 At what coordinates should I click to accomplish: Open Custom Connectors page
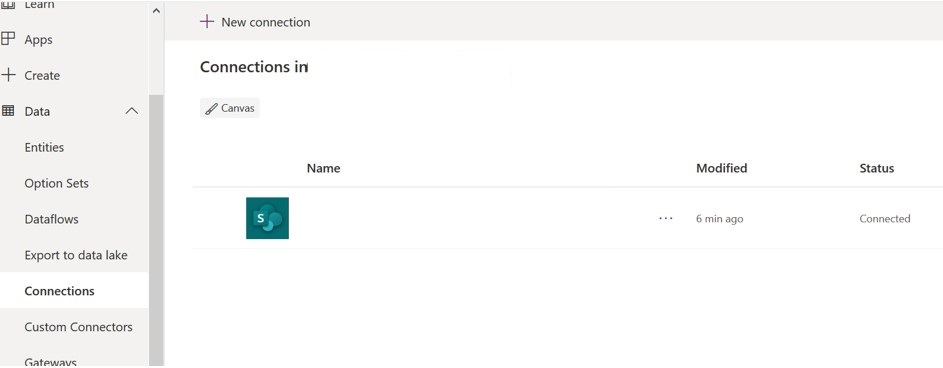(78, 327)
